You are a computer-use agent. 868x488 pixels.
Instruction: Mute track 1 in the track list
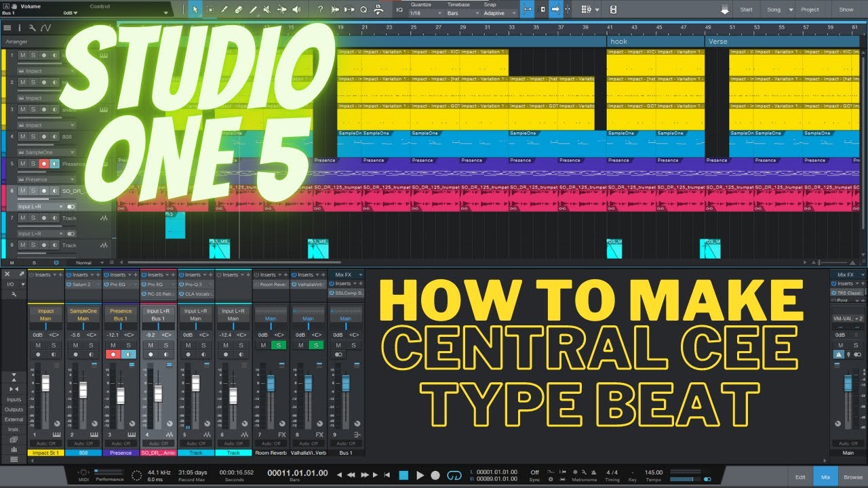(22, 55)
